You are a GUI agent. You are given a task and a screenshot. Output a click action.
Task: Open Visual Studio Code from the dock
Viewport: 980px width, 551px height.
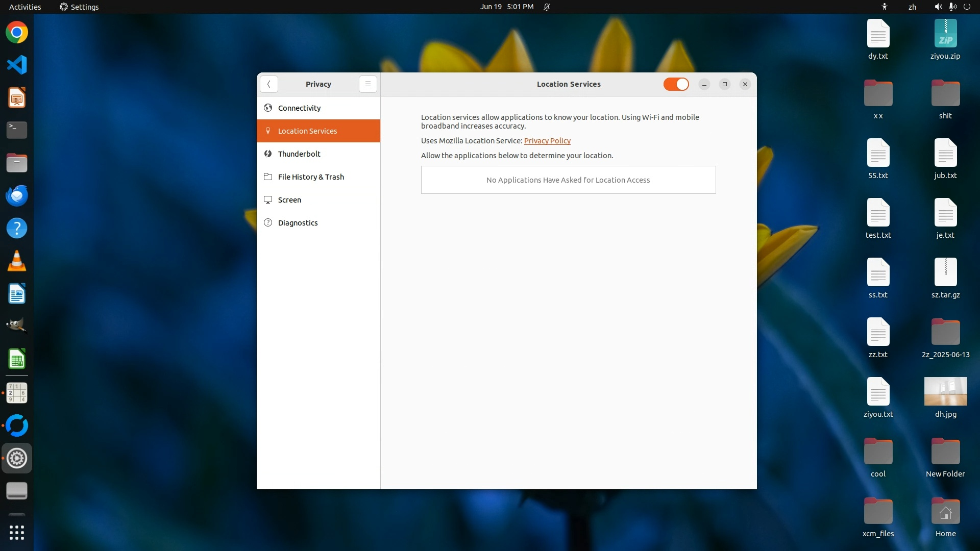[17, 65]
